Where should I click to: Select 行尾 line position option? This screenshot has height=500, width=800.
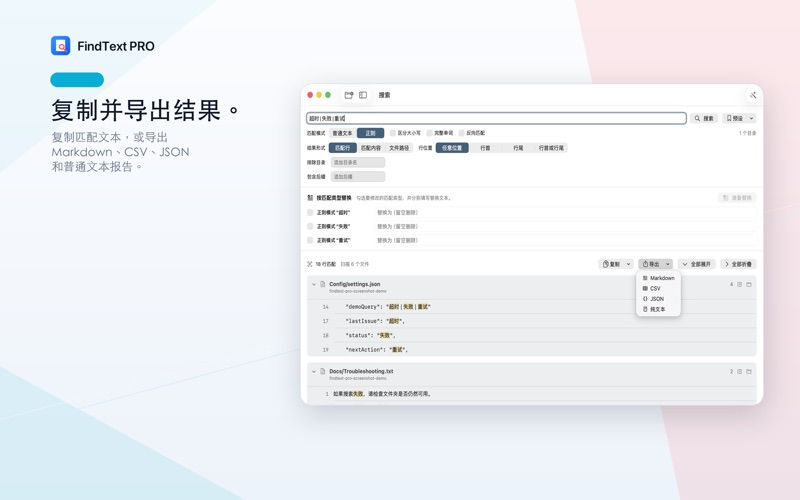[x=518, y=148]
